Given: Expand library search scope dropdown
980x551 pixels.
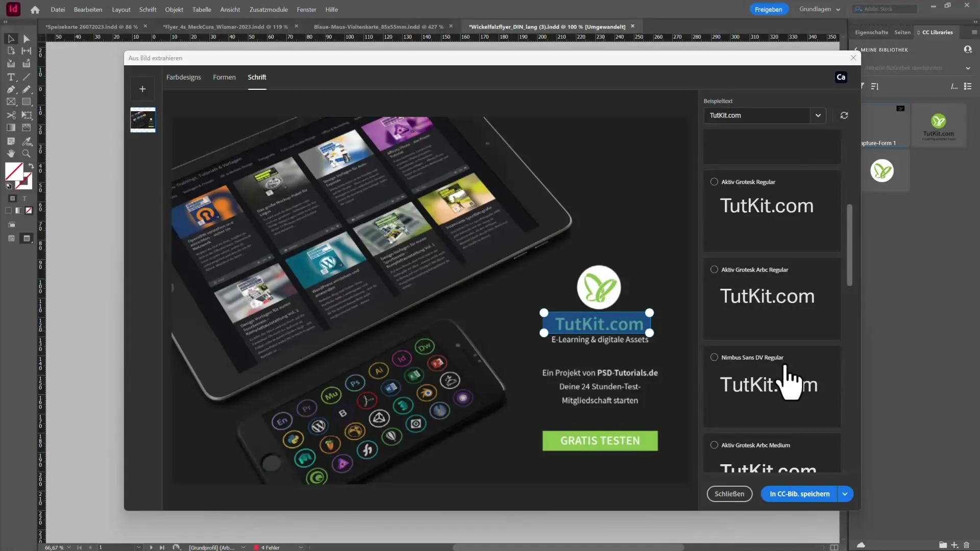Looking at the screenshot, I should coord(968,68).
